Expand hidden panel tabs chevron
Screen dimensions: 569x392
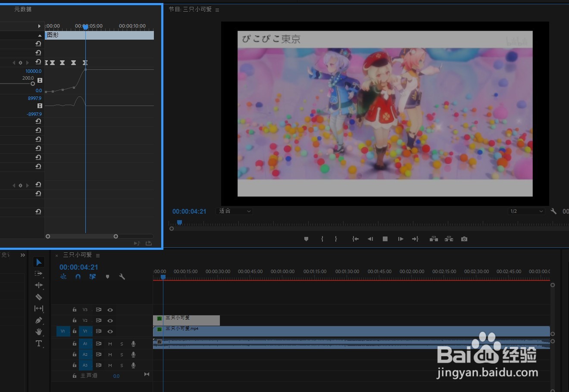pyautogui.click(x=22, y=255)
